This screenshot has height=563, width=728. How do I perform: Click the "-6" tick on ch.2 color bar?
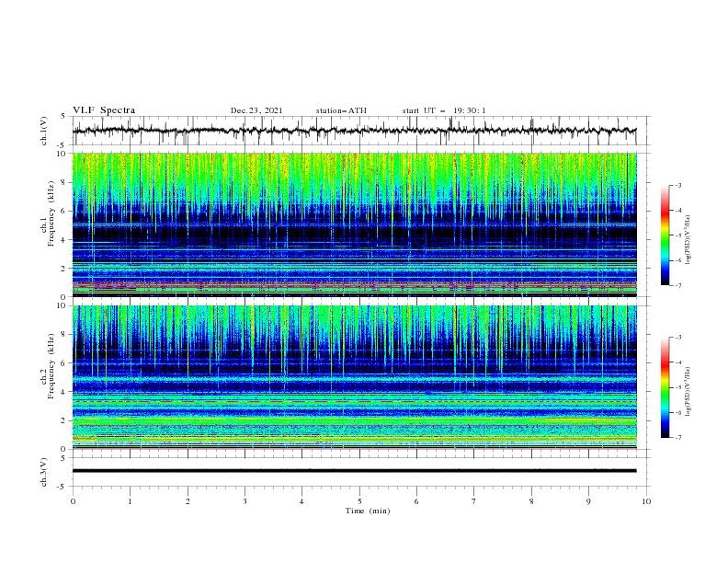pos(677,412)
